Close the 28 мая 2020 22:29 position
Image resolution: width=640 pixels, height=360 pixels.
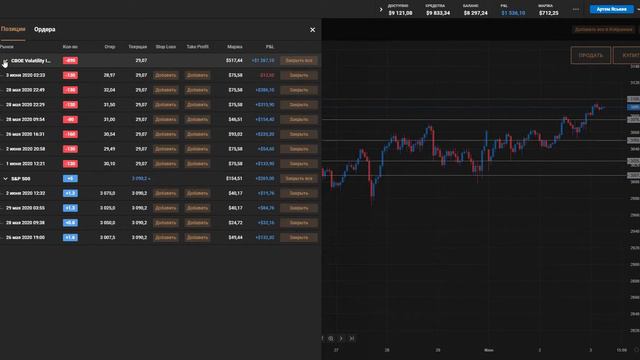point(299,104)
